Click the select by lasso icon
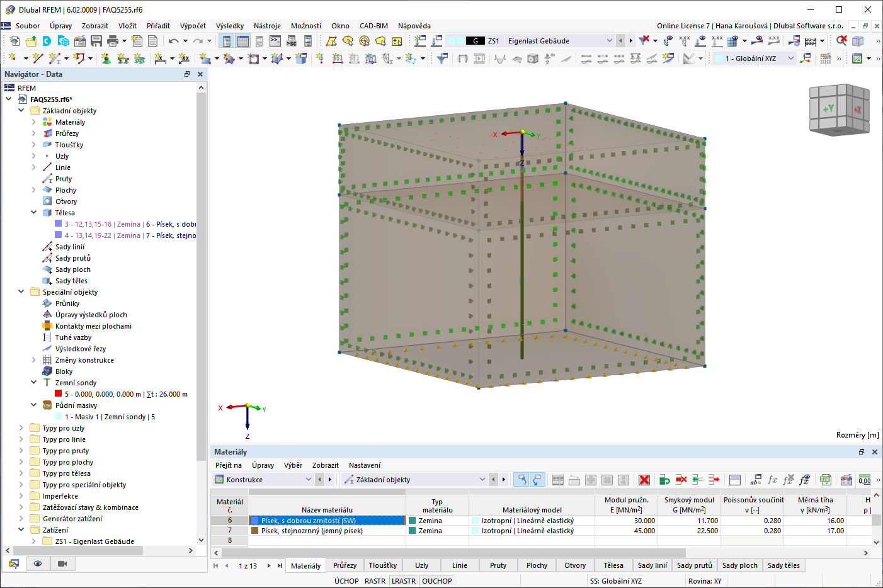 pyautogui.click(x=380, y=41)
